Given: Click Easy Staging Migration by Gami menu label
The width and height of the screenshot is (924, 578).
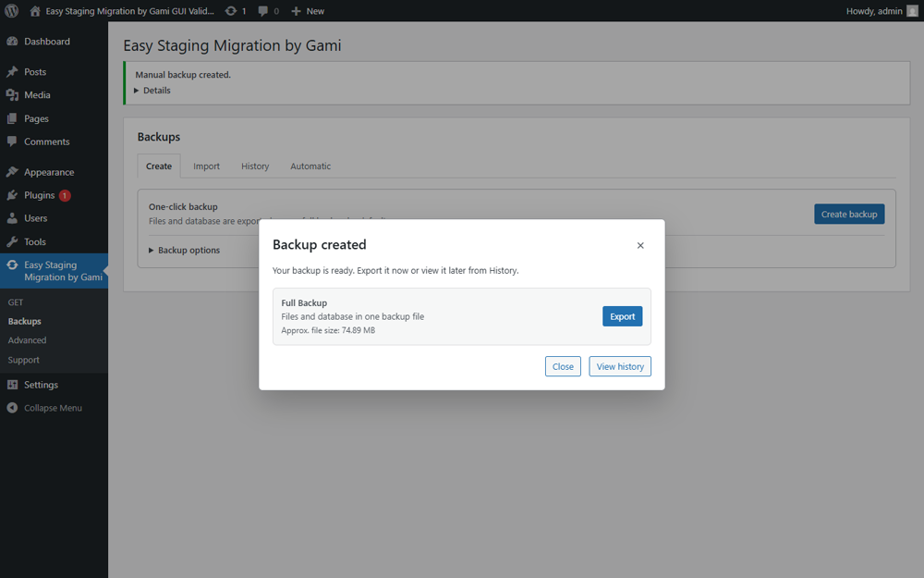Looking at the screenshot, I should [x=63, y=271].
